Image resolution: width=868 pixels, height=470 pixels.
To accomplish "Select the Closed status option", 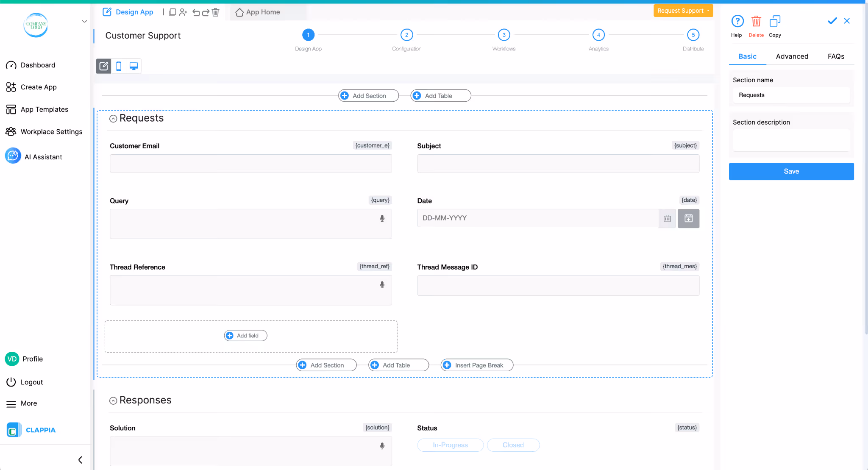I will pos(513,445).
